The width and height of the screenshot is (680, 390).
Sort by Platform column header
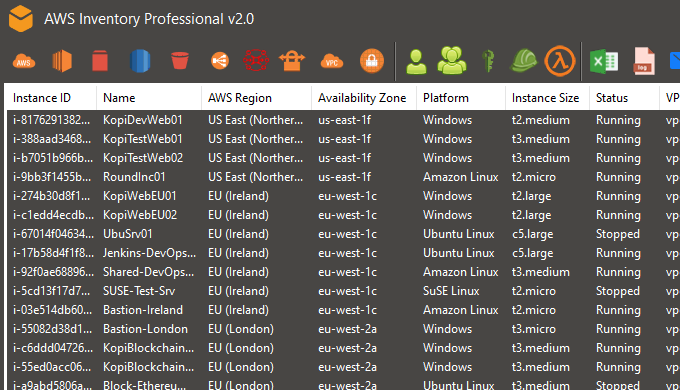pyautogui.click(x=446, y=98)
